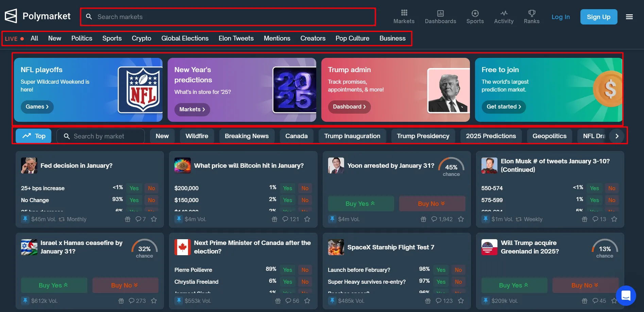Viewport: 644px width, 312px height.
Task: Open the 273 comments on Israel x Hamas card
Action: tap(137, 301)
